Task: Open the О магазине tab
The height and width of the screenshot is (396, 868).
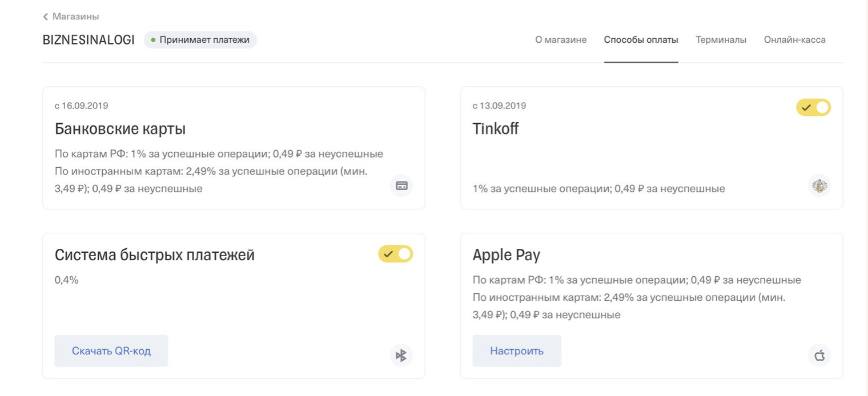Action: coord(561,40)
